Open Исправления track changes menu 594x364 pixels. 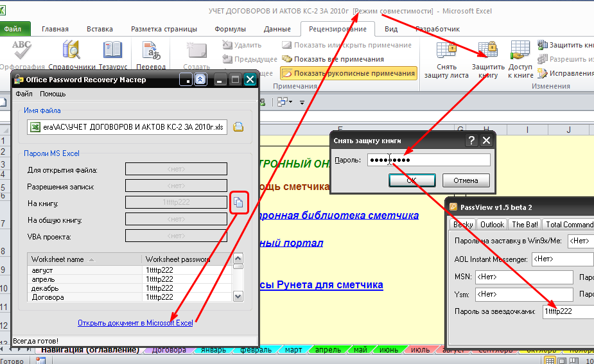(565, 73)
